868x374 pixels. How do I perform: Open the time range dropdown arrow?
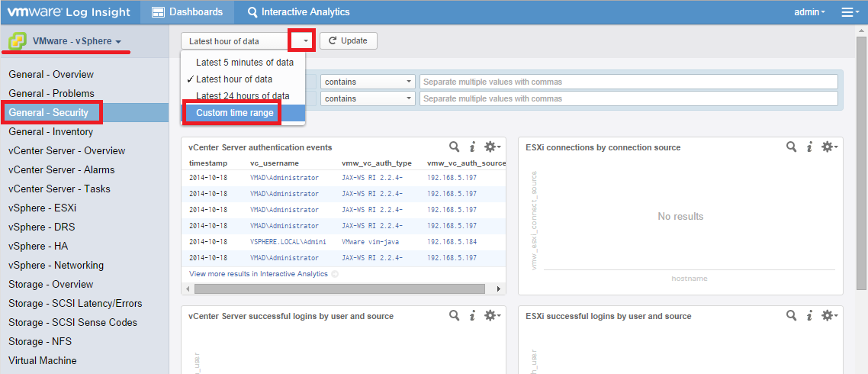(306, 41)
